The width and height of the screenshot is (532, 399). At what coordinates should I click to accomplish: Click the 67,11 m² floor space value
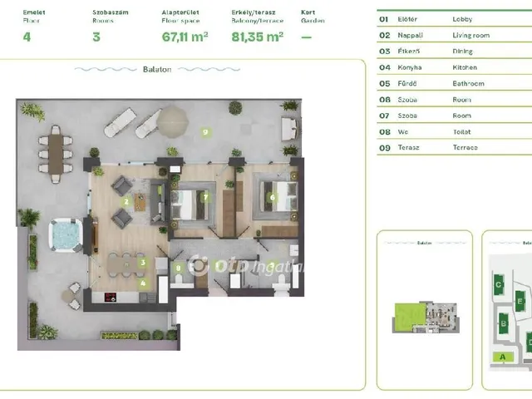click(185, 36)
